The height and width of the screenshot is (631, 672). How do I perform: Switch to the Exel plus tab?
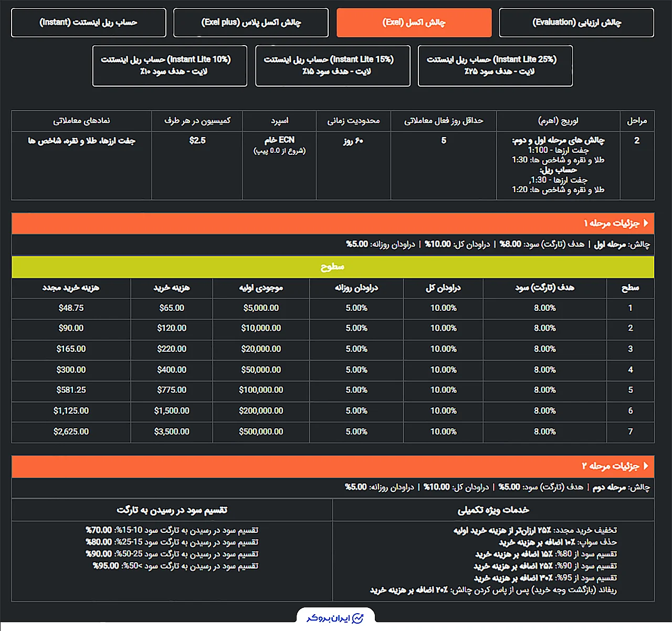click(251, 23)
